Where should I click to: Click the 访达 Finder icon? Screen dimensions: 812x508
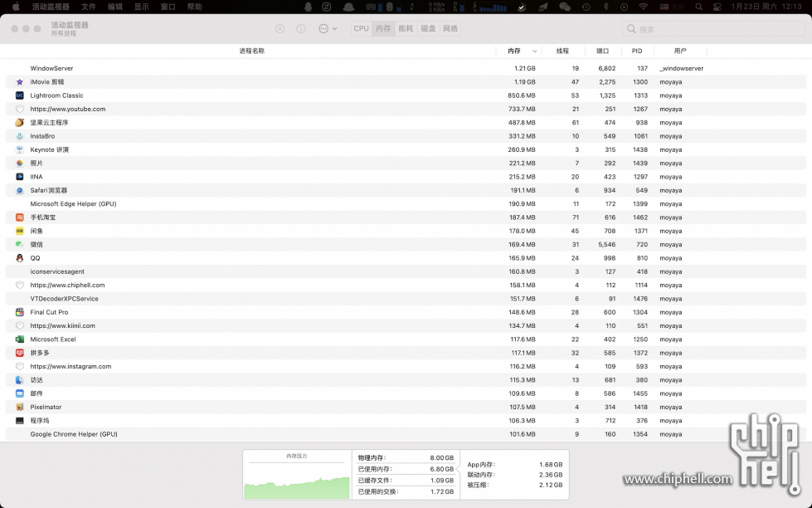click(20, 380)
